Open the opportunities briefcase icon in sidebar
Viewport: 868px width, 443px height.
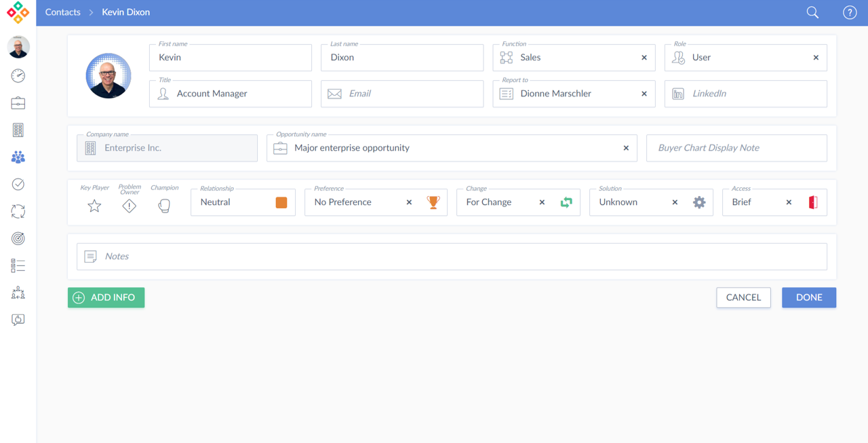(x=18, y=103)
